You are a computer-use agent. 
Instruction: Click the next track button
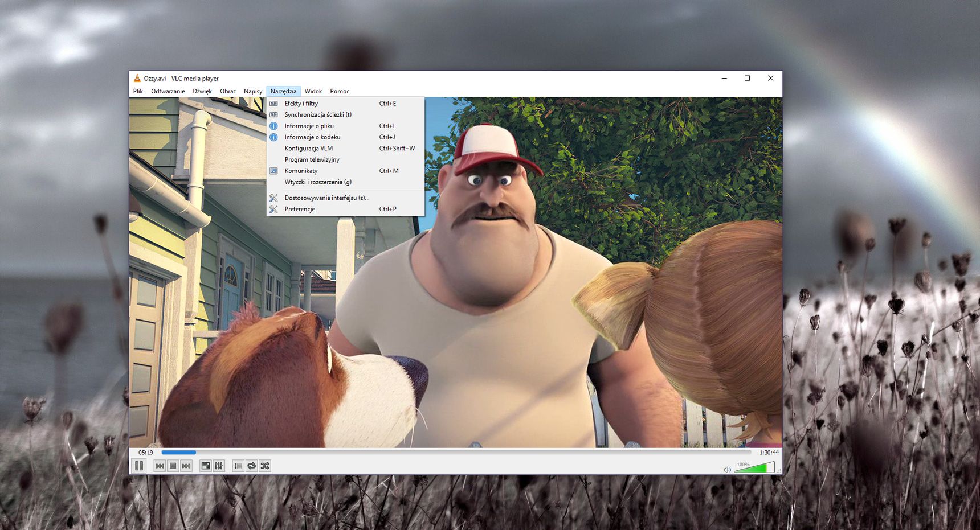pyautogui.click(x=186, y=466)
